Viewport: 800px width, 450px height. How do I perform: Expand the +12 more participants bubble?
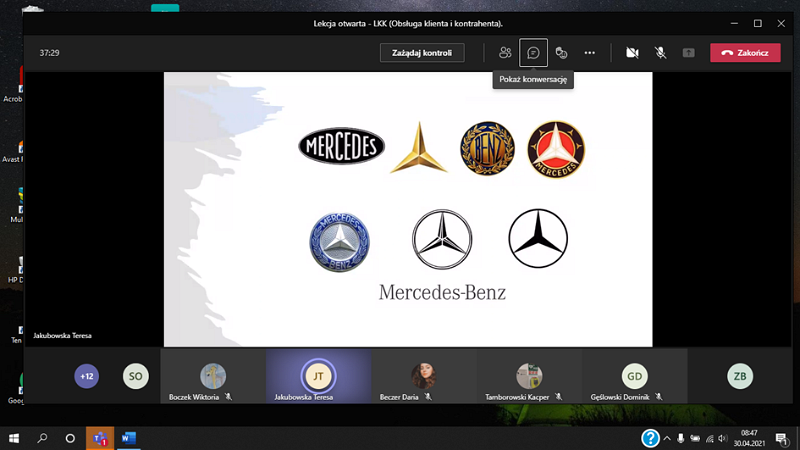[86, 377]
